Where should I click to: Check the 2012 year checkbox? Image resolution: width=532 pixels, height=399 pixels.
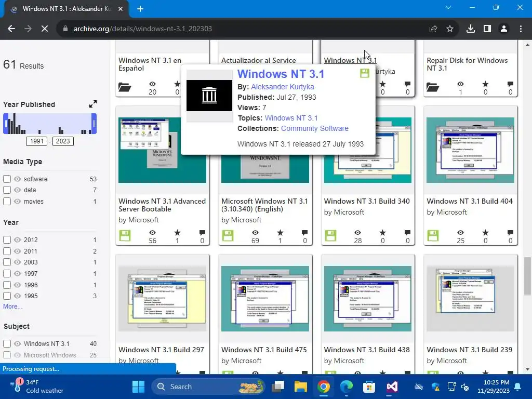point(7,240)
